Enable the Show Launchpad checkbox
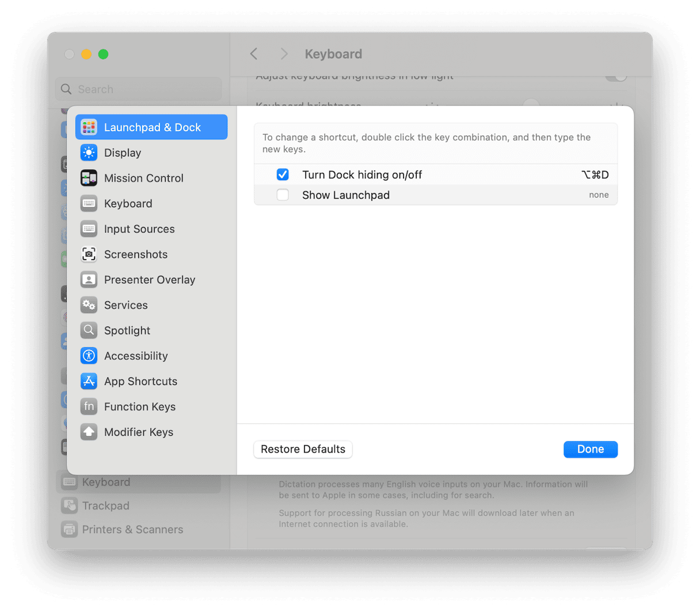Viewport: 700px width, 612px height. 283,195
